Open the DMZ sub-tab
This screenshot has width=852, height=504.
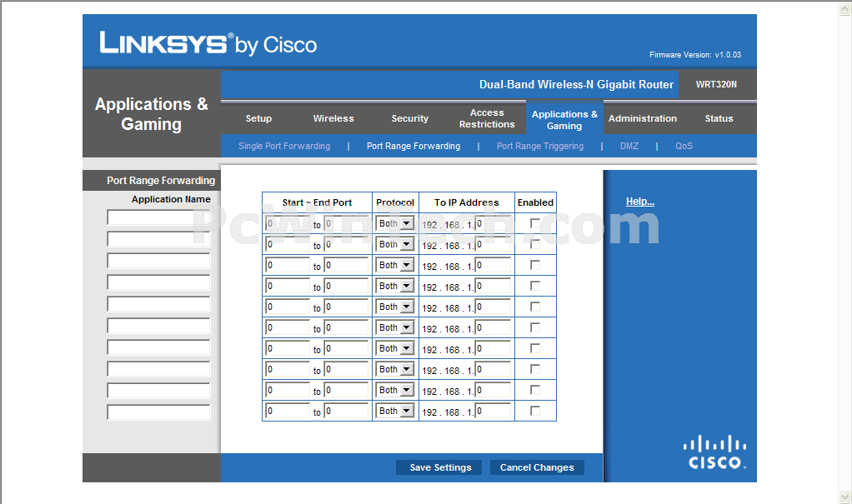tap(629, 146)
